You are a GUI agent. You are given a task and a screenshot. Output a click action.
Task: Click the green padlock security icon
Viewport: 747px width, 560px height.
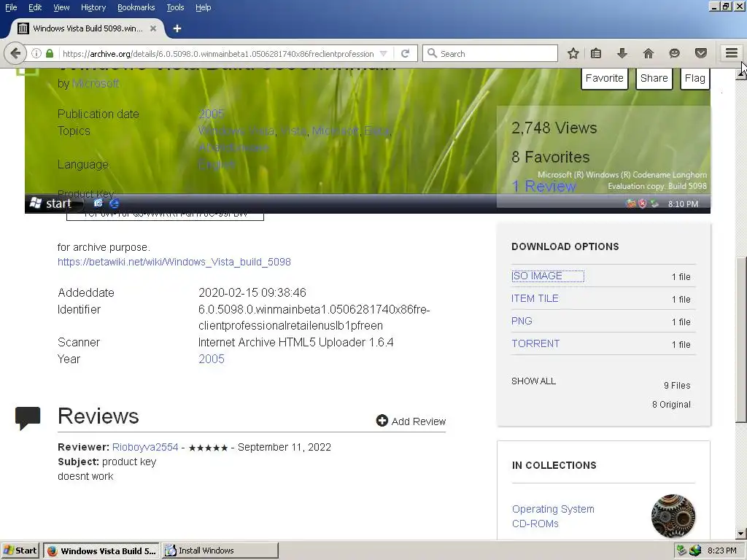tap(50, 53)
